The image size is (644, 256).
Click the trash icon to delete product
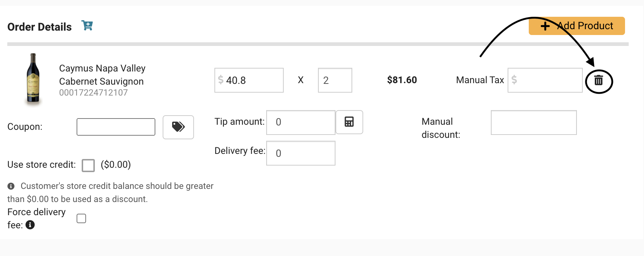[x=598, y=80]
